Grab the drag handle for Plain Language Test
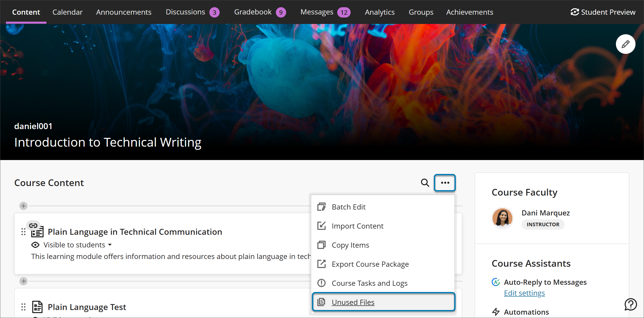Screen dimensions: 644x318 tap(23, 307)
